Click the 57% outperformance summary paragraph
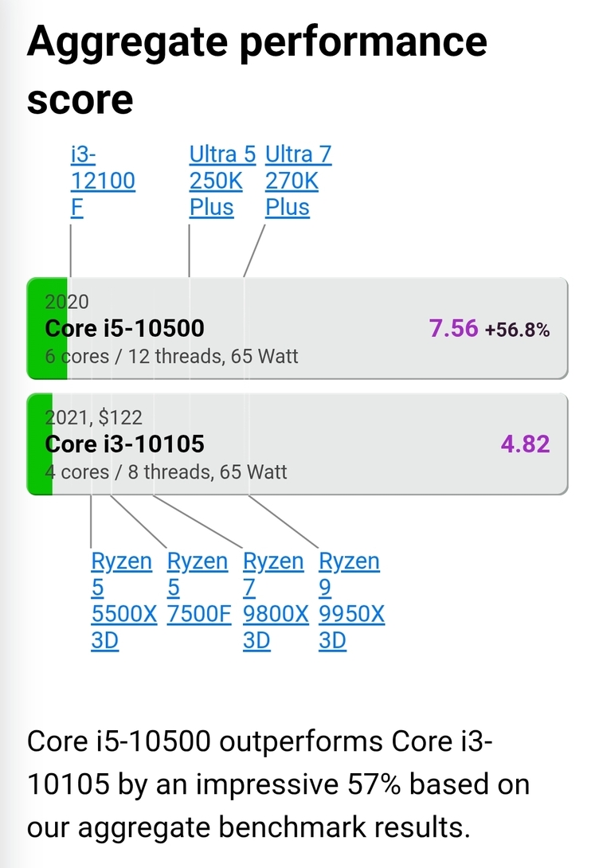The width and height of the screenshot is (595, 868). point(279,784)
